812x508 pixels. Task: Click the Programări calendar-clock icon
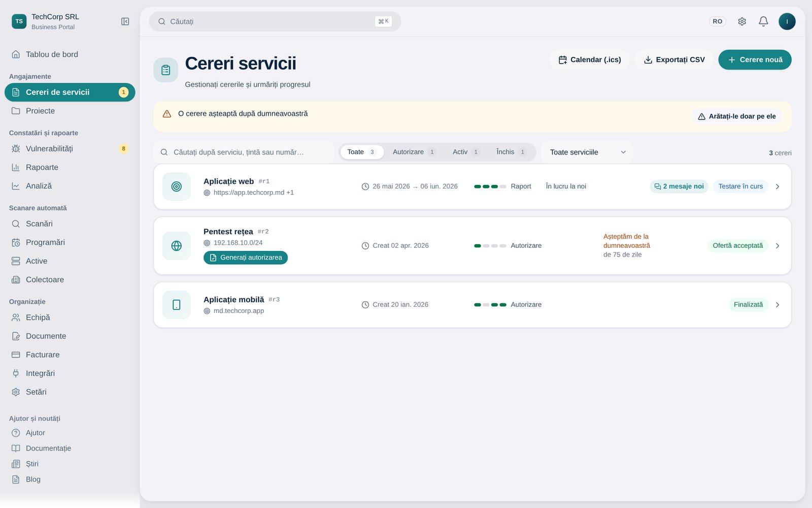click(16, 242)
